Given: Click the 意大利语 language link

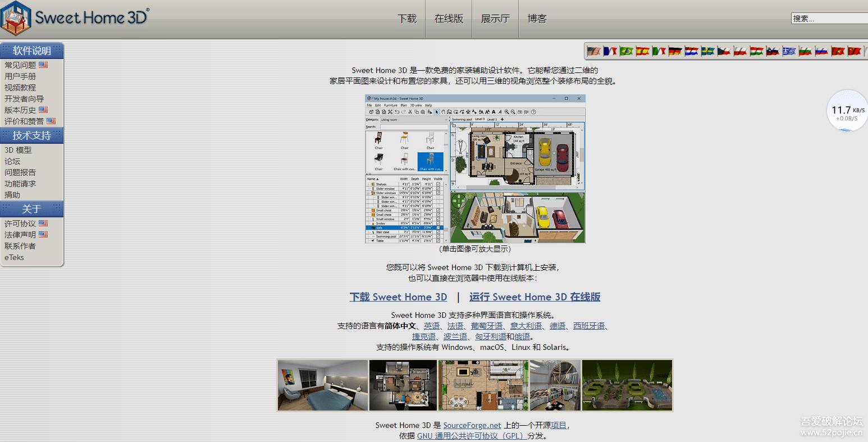Looking at the screenshot, I should 526,326.
